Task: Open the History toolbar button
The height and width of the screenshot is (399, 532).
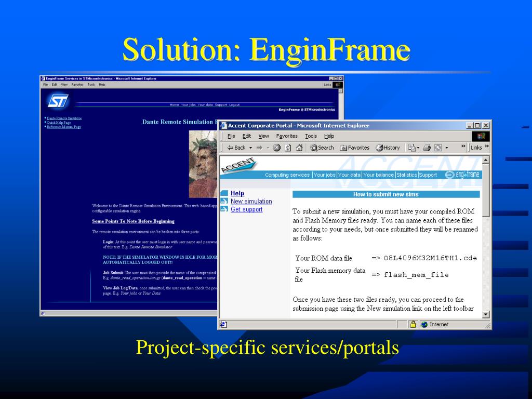Action: 388,148
